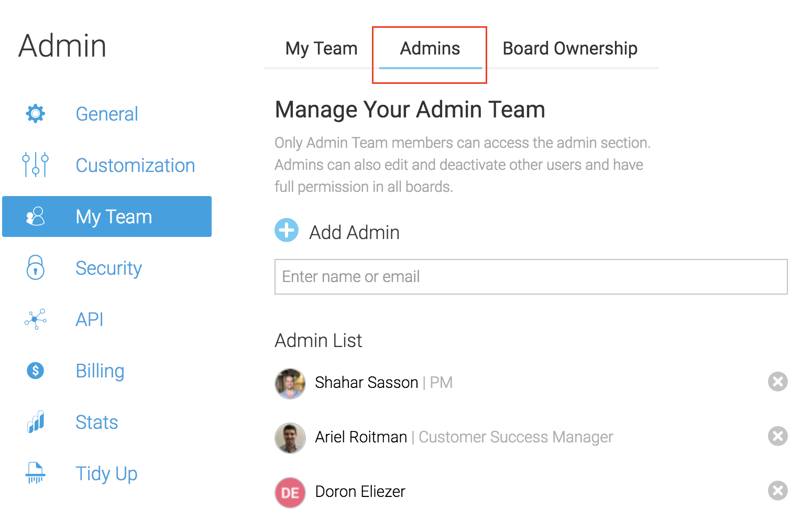
Task: Navigate to API settings
Action: [x=90, y=319]
